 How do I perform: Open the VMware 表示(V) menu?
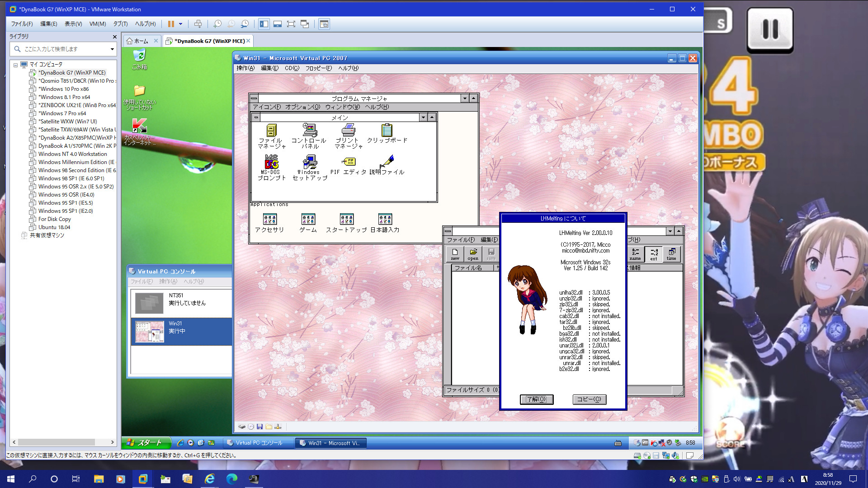pos(73,24)
